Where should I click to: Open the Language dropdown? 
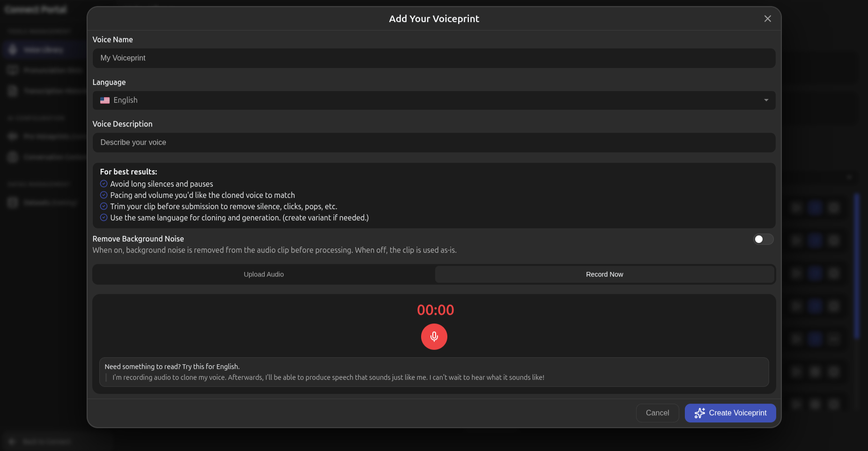[434, 100]
